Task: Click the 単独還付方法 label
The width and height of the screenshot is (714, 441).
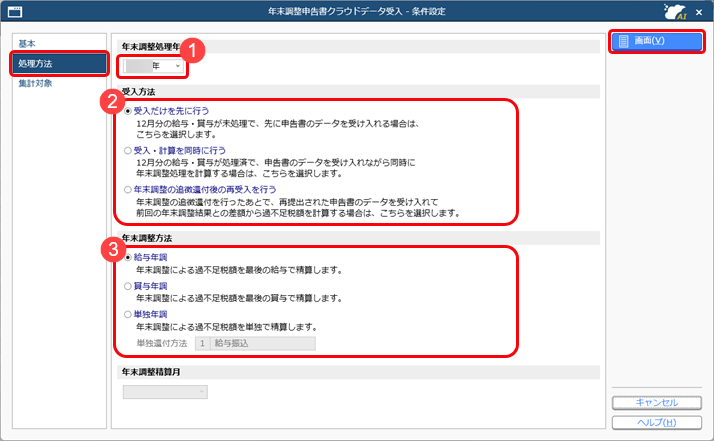Action: point(162,344)
